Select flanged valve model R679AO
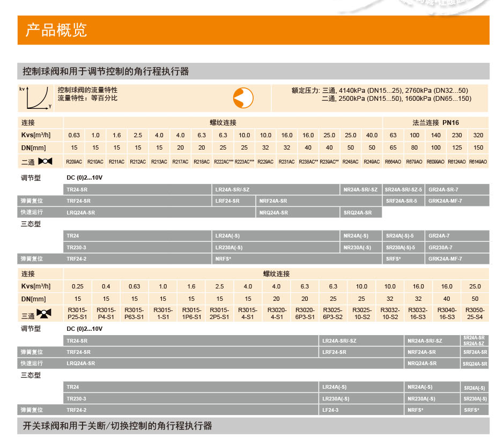Viewport: 504px width, 437px height. point(414,162)
